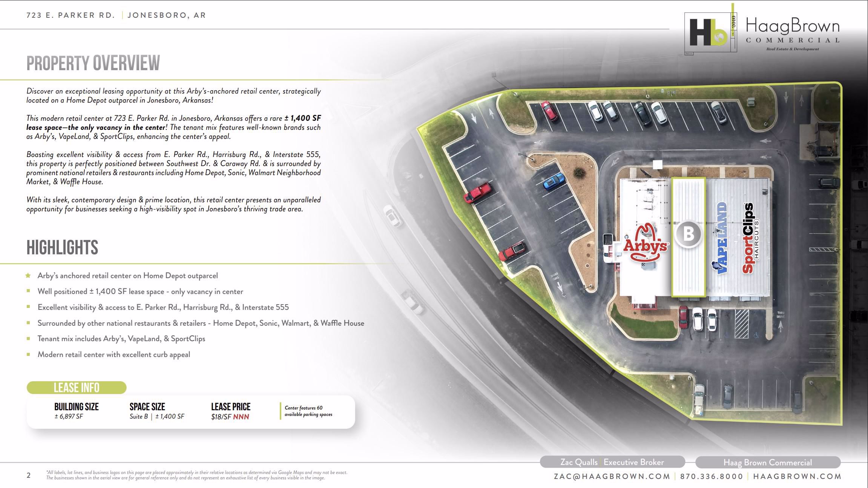Click the ± 6,897 SF value
Screen dimensions: 868x488
[x=69, y=416]
